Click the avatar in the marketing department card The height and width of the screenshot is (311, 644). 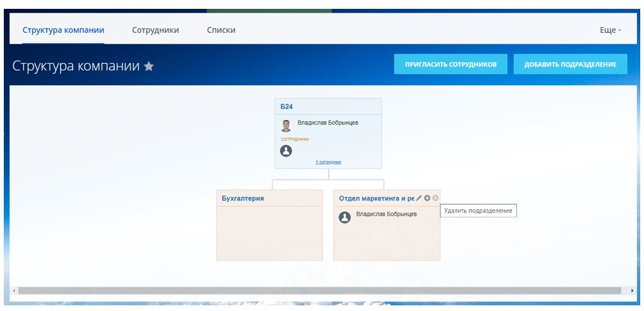click(344, 217)
